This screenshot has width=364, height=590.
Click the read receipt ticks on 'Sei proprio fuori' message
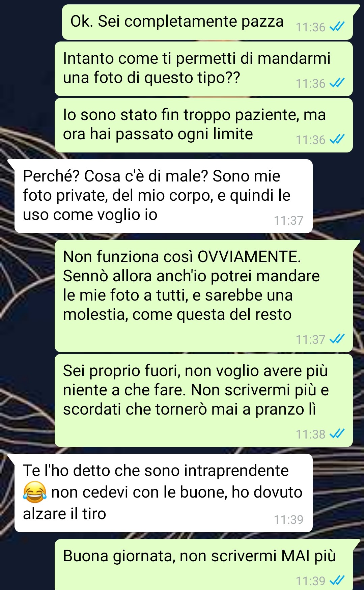(337, 434)
